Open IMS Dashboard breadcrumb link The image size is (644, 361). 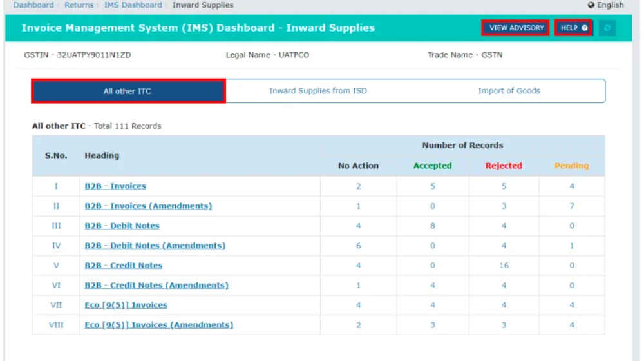click(133, 5)
